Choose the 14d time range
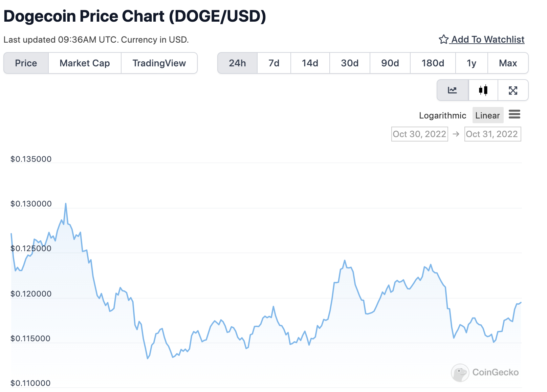The width and height of the screenshot is (547, 392). (x=310, y=63)
